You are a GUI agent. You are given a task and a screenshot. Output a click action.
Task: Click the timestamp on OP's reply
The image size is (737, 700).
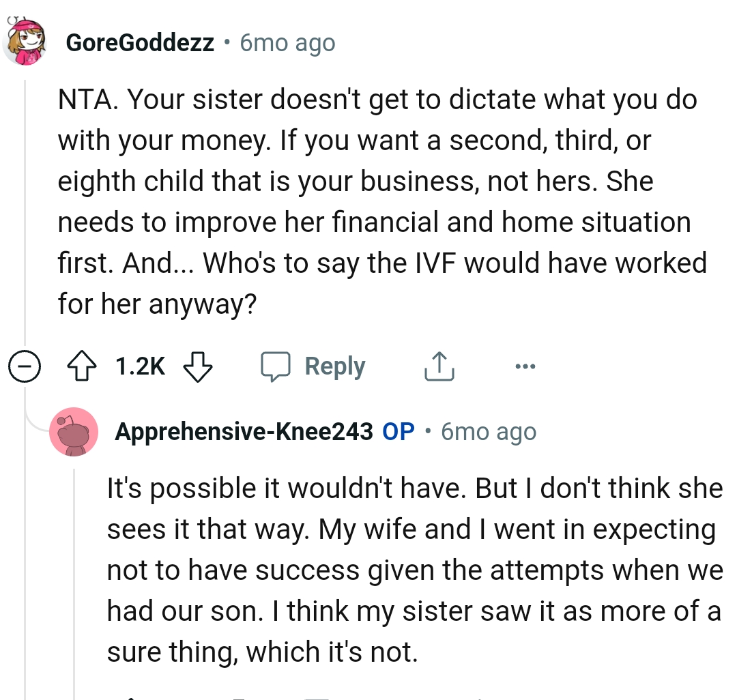click(487, 431)
